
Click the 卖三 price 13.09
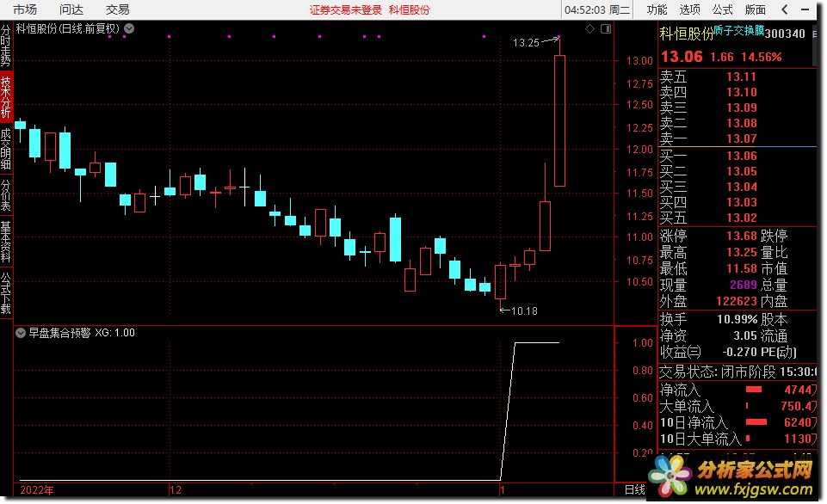tap(741, 108)
